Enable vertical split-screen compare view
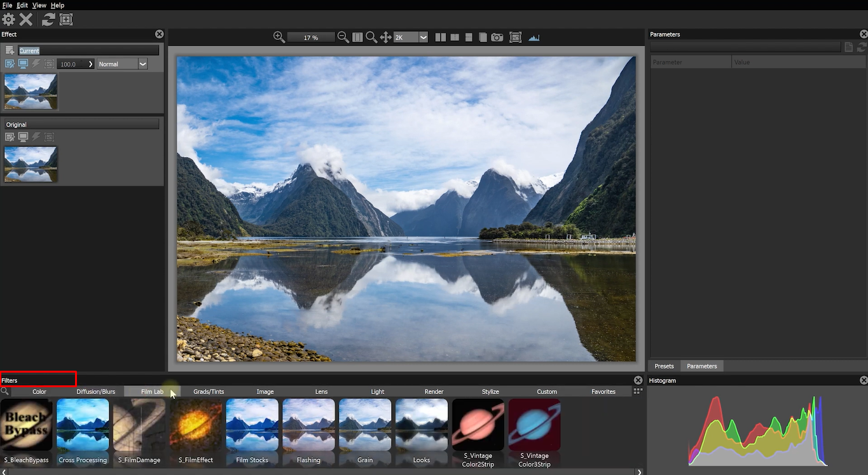 click(x=440, y=37)
